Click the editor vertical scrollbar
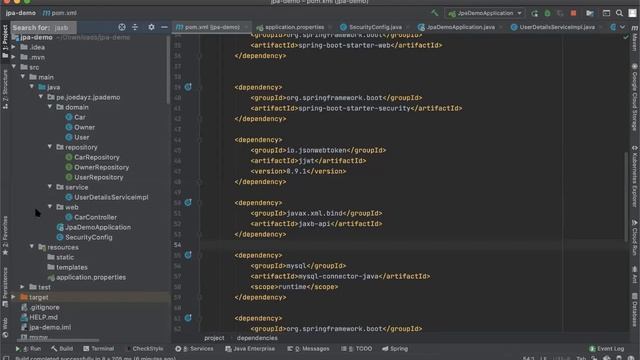 [x=626, y=196]
